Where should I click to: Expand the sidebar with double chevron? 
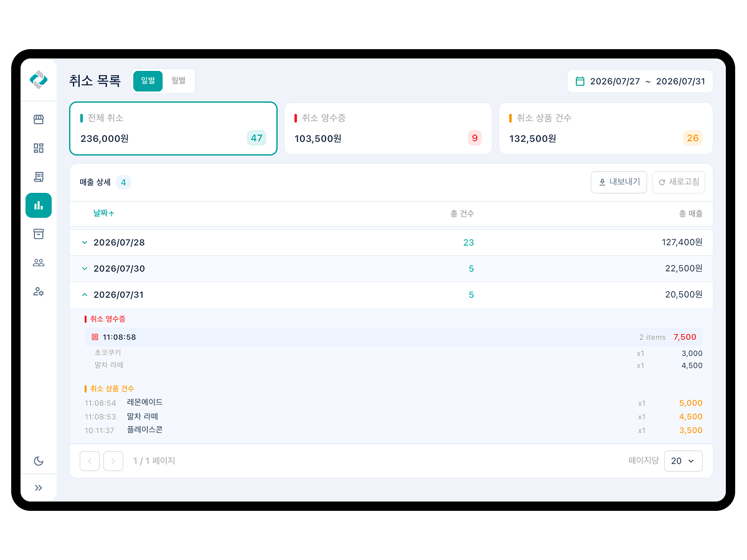[39, 488]
